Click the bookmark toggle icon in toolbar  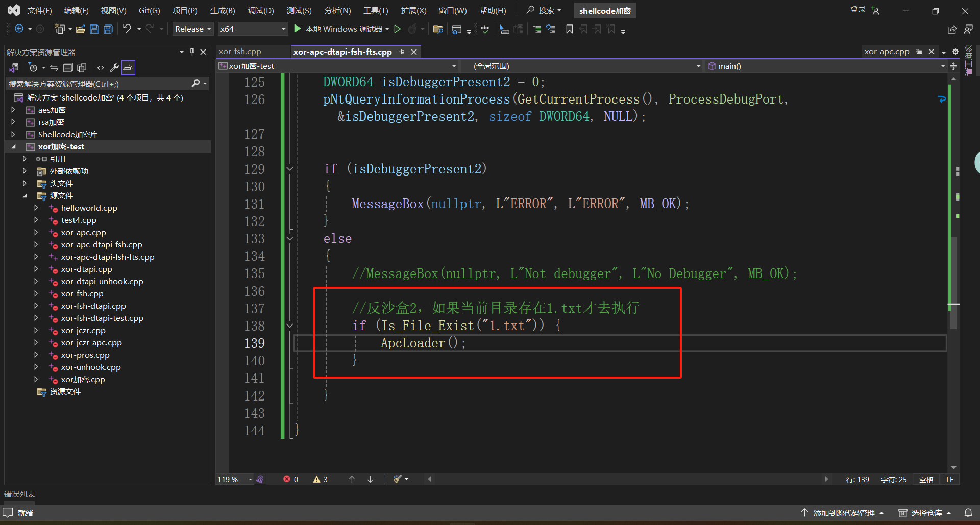[570, 29]
